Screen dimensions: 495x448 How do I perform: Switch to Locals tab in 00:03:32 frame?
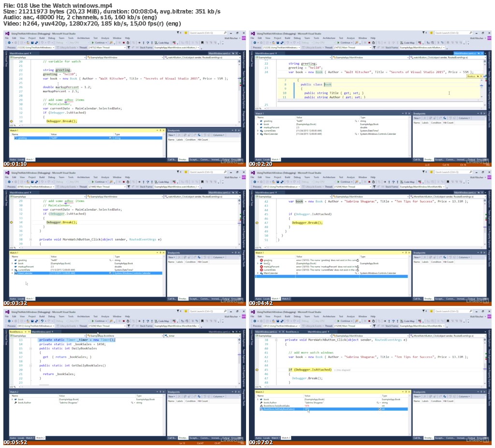(x=21, y=298)
